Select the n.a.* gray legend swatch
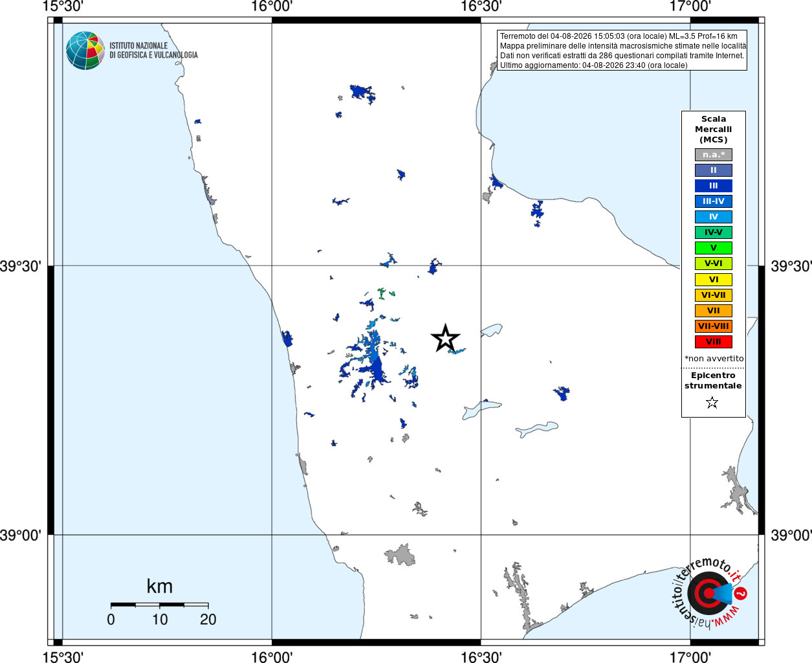812x663 pixels. click(714, 155)
